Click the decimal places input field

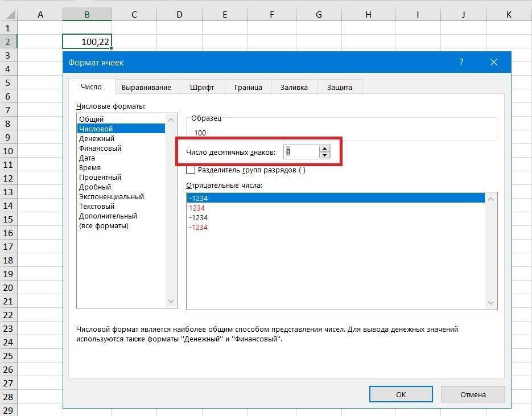point(302,152)
